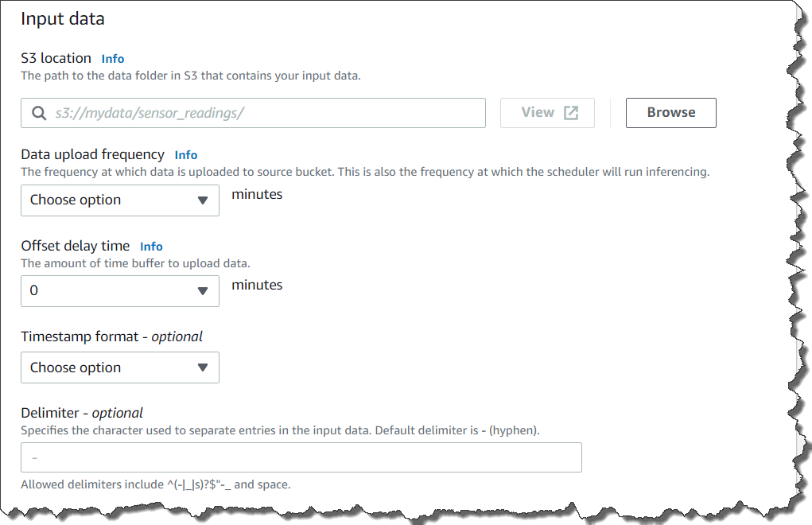Viewport: 812px width, 525px height.
Task: Open the Timestamp format Choose option menu
Action: click(x=119, y=367)
